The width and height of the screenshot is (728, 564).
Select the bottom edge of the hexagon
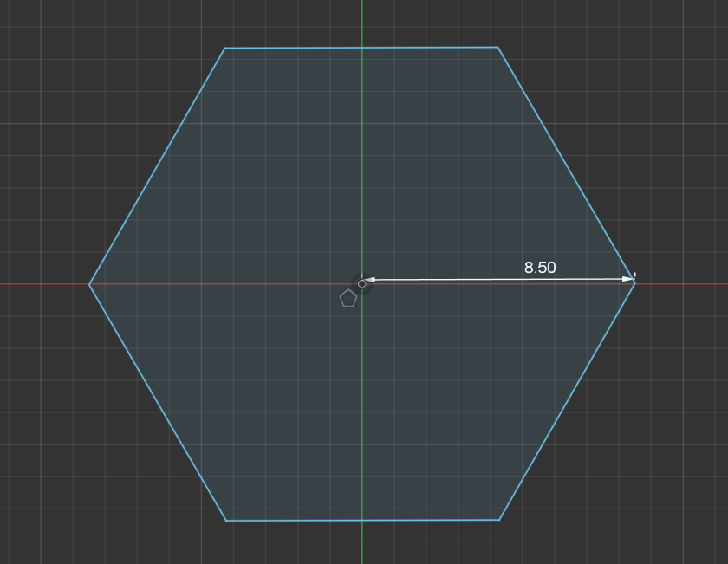(x=295, y=521)
